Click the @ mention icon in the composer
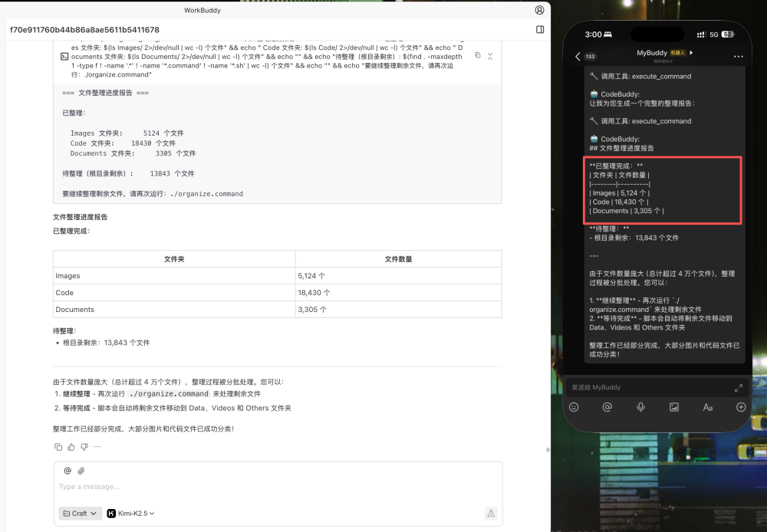 coord(67,470)
